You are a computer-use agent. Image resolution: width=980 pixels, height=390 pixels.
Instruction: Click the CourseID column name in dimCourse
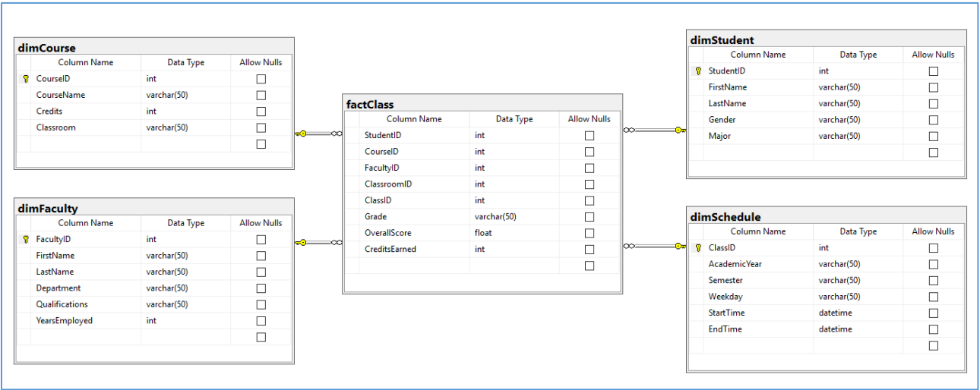click(53, 79)
